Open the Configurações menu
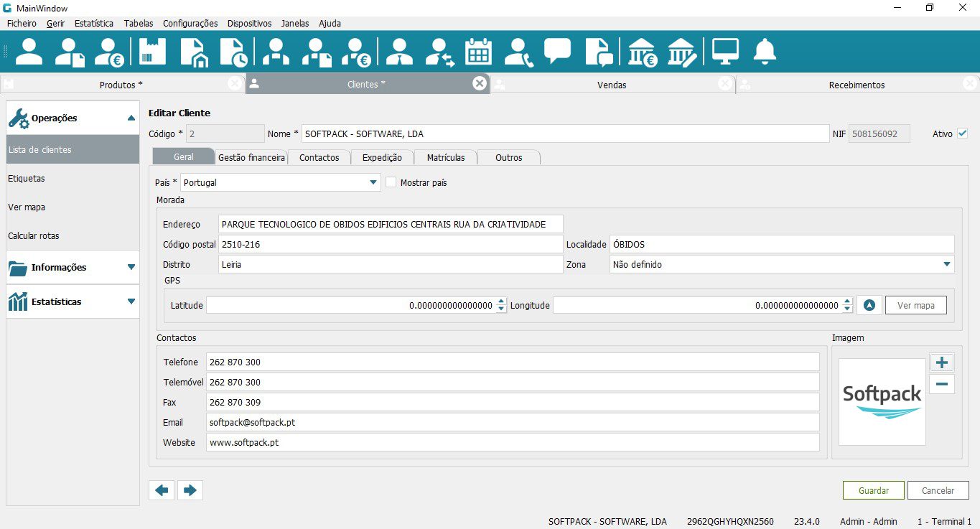This screenshot has height=529, width=980. (x=190, y=23)
